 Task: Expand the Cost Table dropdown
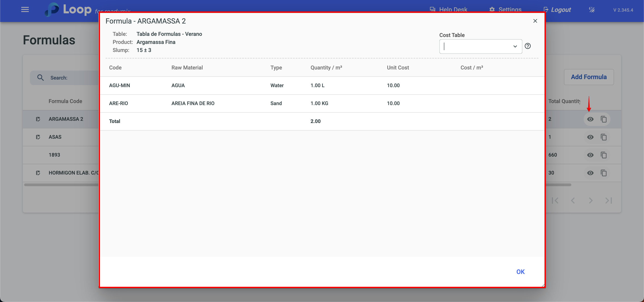[x=515, y=46]
